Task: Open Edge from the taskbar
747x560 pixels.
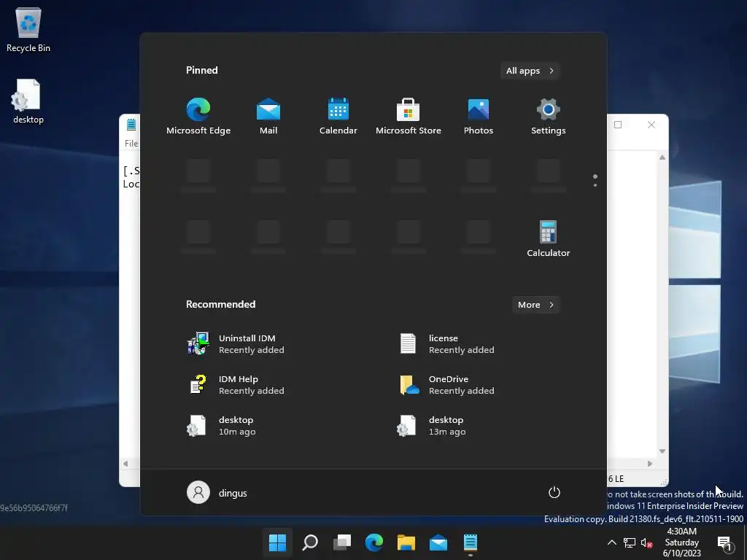Action: pos(374,542)
